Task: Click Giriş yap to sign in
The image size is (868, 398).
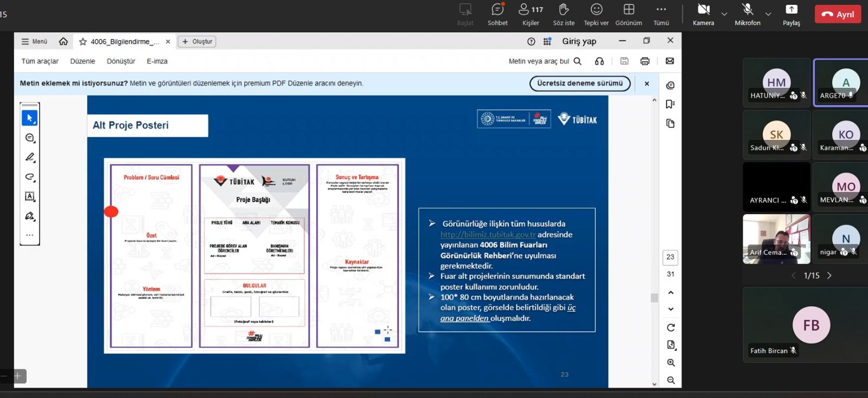Action: tap(579, 41)
